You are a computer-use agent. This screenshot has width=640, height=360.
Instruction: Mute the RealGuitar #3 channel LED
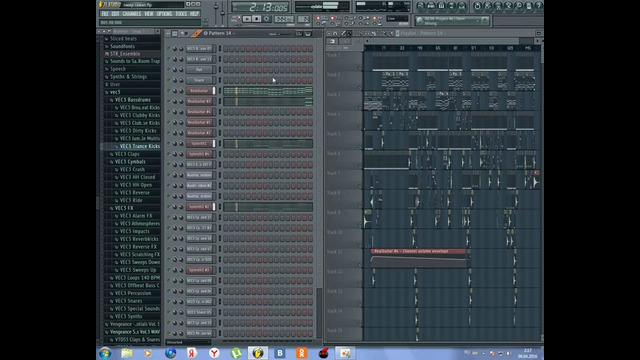pos(169,101)
